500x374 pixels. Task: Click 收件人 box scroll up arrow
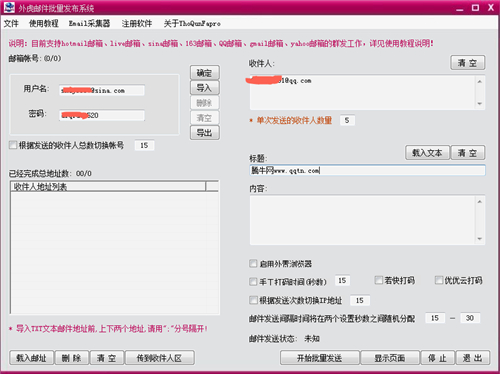(x=480, y=81)
